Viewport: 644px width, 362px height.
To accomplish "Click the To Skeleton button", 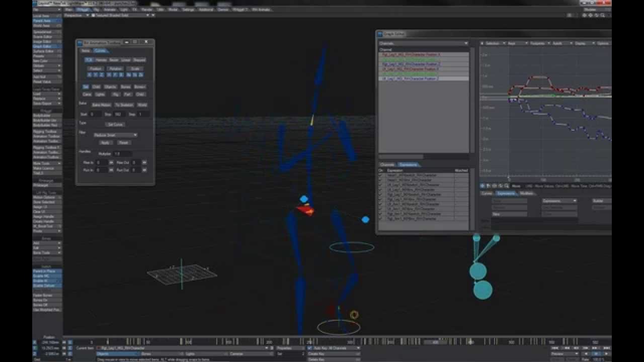I will (x=124, y=105).
